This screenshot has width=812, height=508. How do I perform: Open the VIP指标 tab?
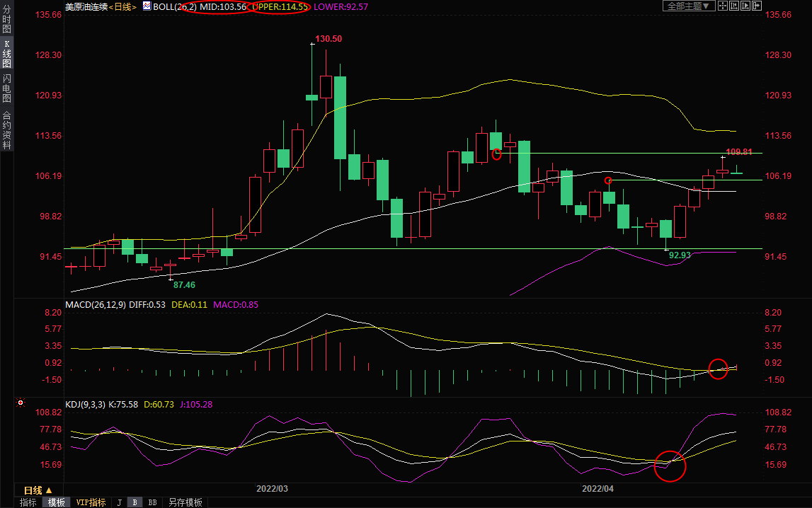[x=91, y=502]
